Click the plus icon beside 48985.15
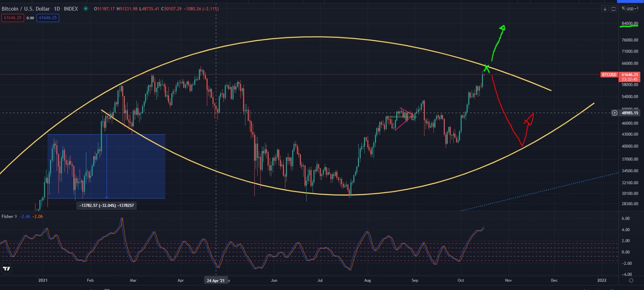Viewport: 644px width, 290px height. 614,113
